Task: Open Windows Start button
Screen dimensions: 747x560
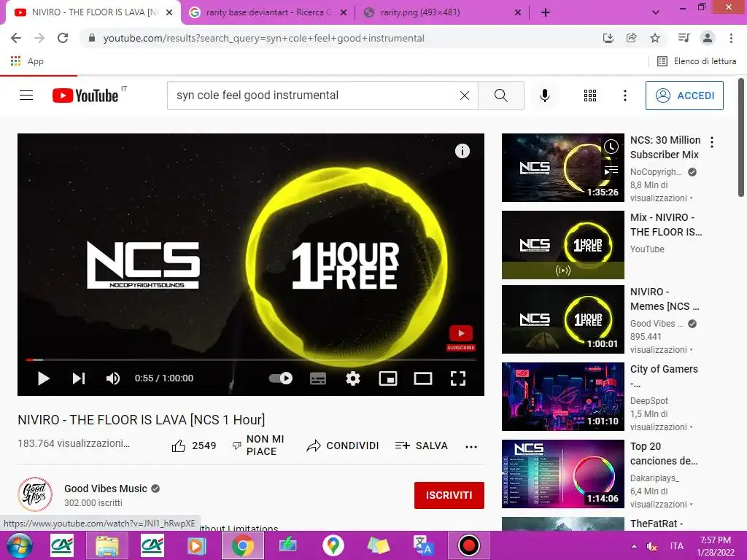Action: click(18, 545)
